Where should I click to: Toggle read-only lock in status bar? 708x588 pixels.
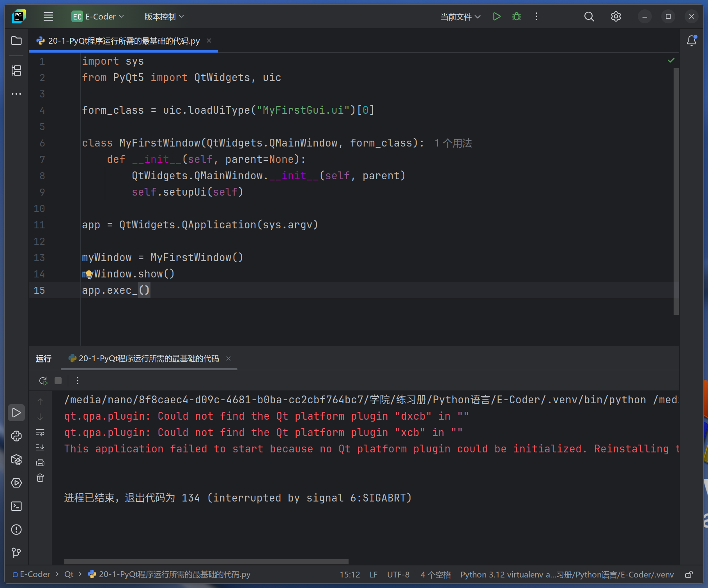[689, 574]
